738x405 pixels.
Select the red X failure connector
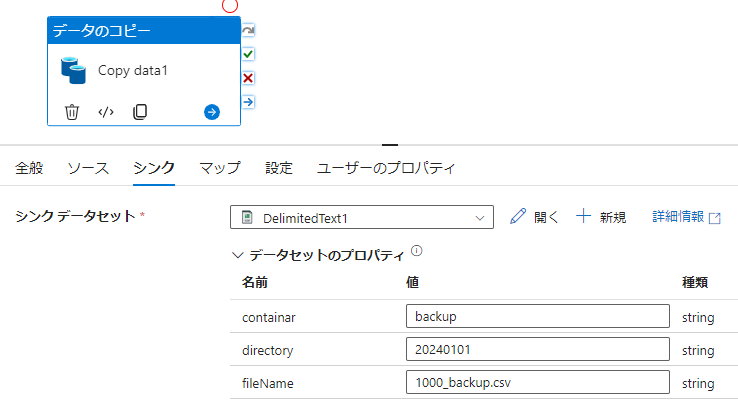[248, 78]
